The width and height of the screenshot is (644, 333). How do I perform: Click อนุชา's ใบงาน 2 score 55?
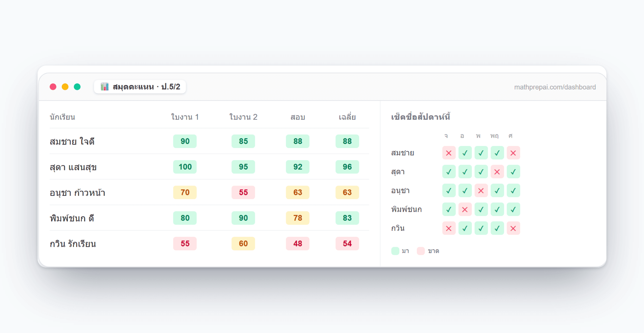point(243,192)
